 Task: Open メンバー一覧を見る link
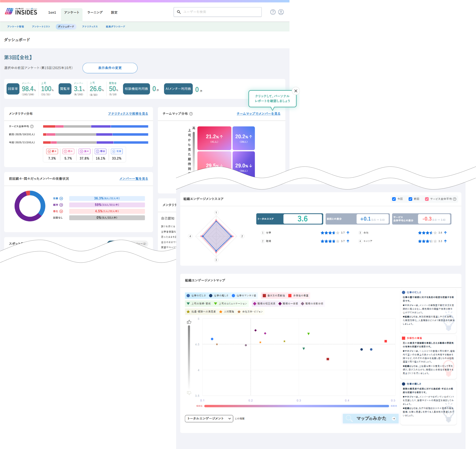(134, 179)
